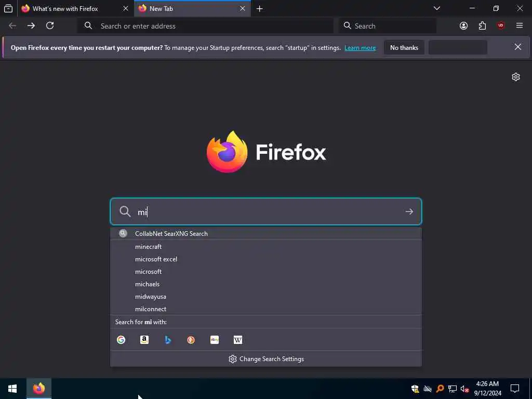The image size is (532, 399).
Task: Open new tab personalize gear icon
Action: click(516, 77)
